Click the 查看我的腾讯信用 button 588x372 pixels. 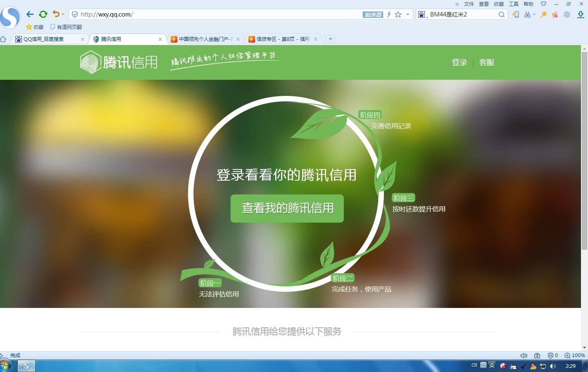pyautogui.click(x=287, y=208)
